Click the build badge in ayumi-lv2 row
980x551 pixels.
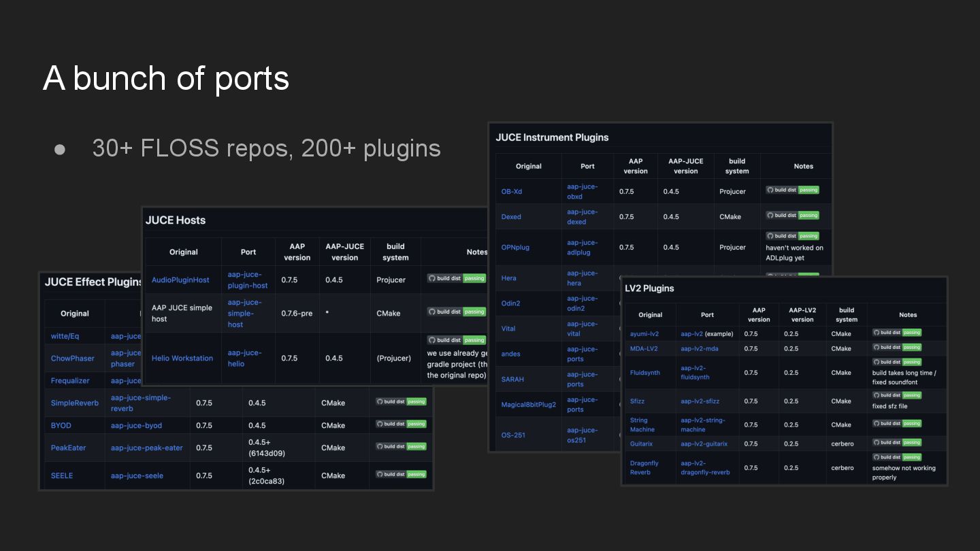(897, 333)
